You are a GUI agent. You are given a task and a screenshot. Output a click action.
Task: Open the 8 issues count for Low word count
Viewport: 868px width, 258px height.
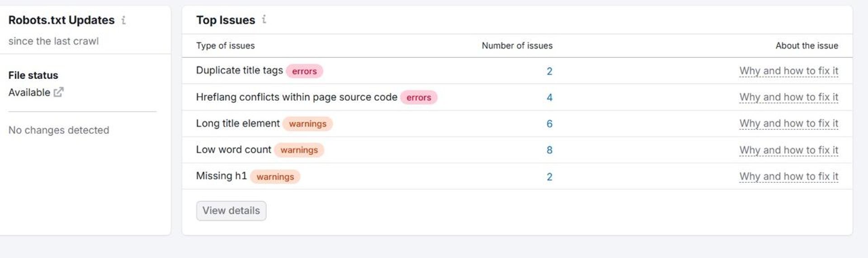tap(549, 150)
